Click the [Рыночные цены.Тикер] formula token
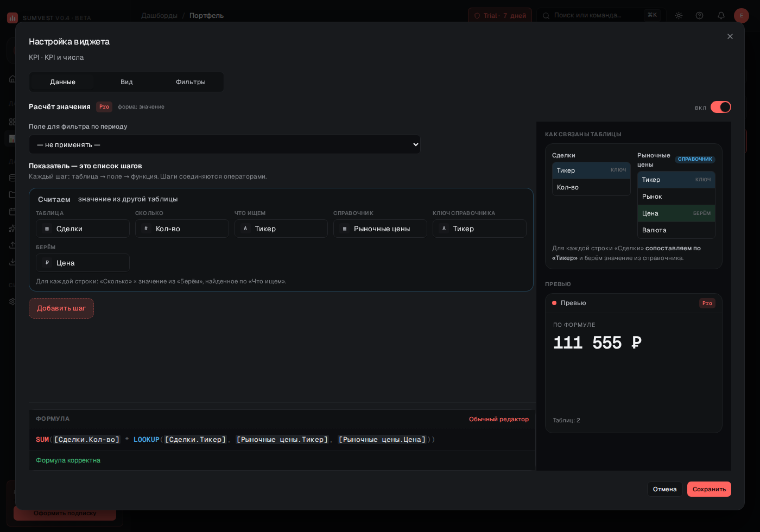The width and height of the screenshot is (760, 532). (282, 440)
